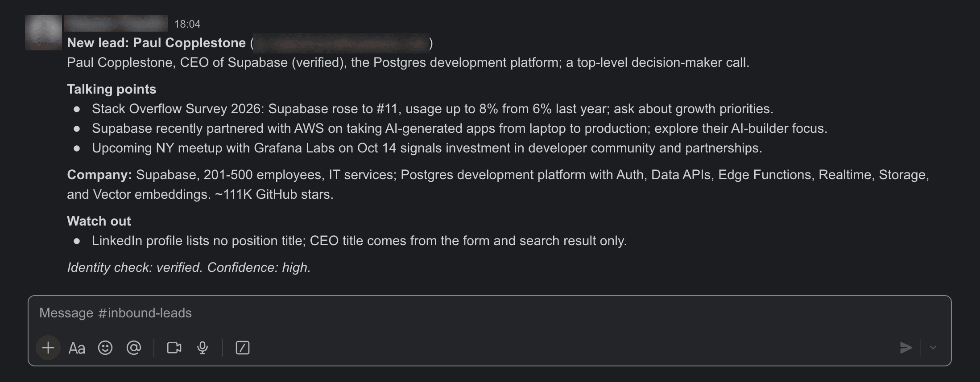Select the 'Company:' label
This screenshot has height=382, width=980.
[99, 175]
